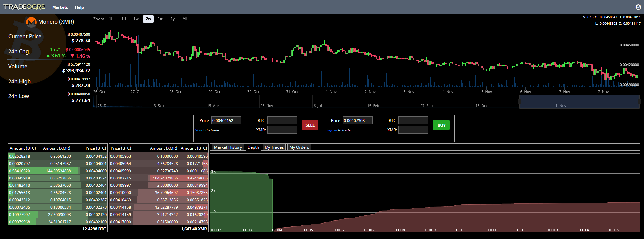This screenshot has height=239, width=644.
Task: Open the My Orders tab
Action: (299, 147)
